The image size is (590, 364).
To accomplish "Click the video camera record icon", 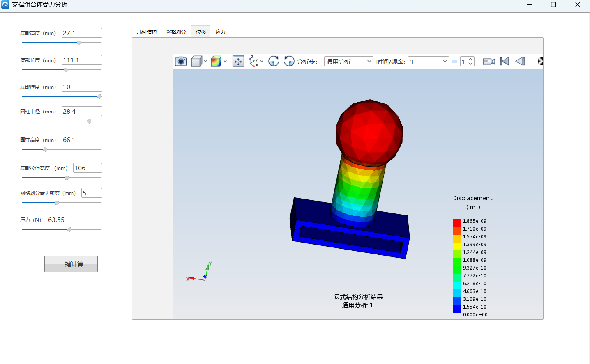I will pyautogui.click(x=489, y=62).
